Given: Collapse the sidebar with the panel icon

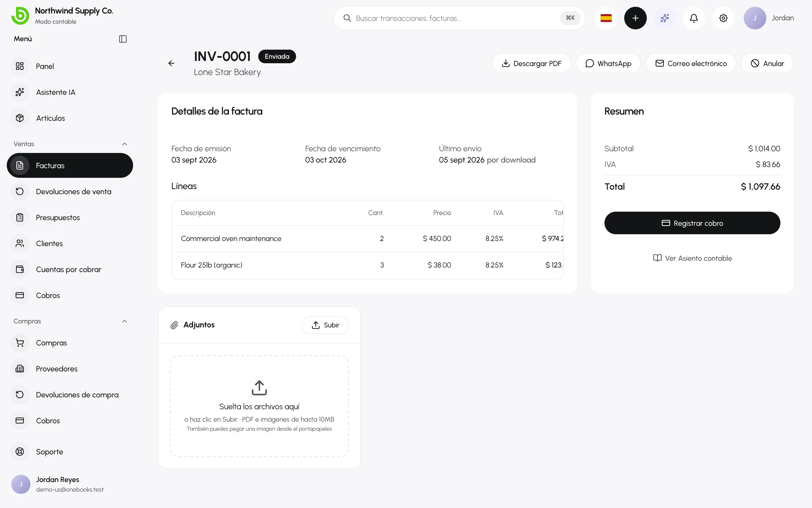Looking at the screenshot, I should 123,39.
